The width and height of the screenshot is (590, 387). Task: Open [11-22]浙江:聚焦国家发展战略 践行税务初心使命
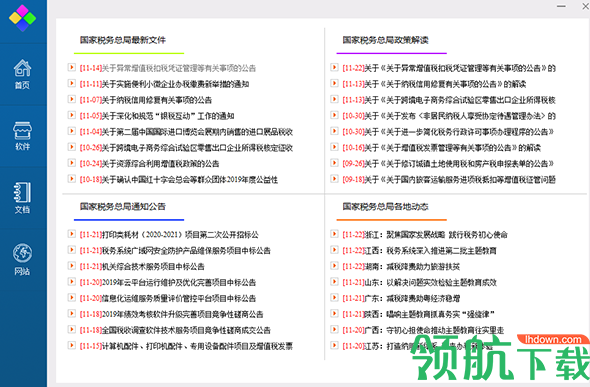(x=425, y=235)
